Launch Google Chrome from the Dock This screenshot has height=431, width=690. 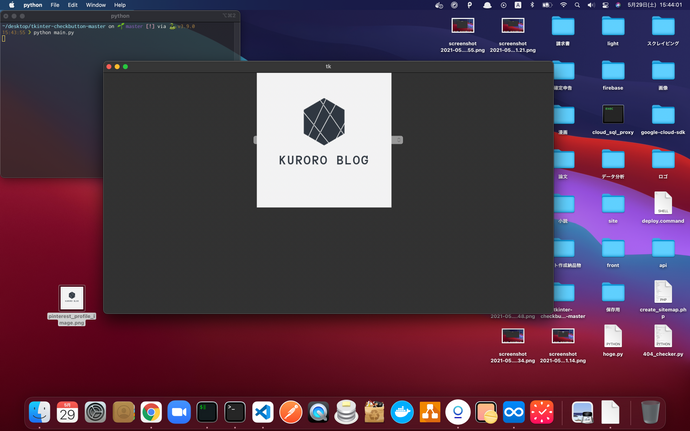click(151, 412)
